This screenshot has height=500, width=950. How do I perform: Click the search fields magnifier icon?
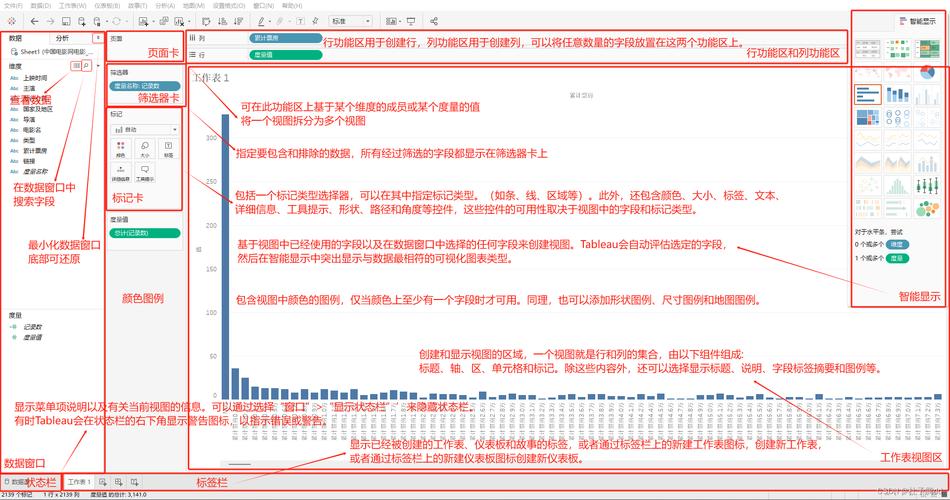tap(87, 65)
